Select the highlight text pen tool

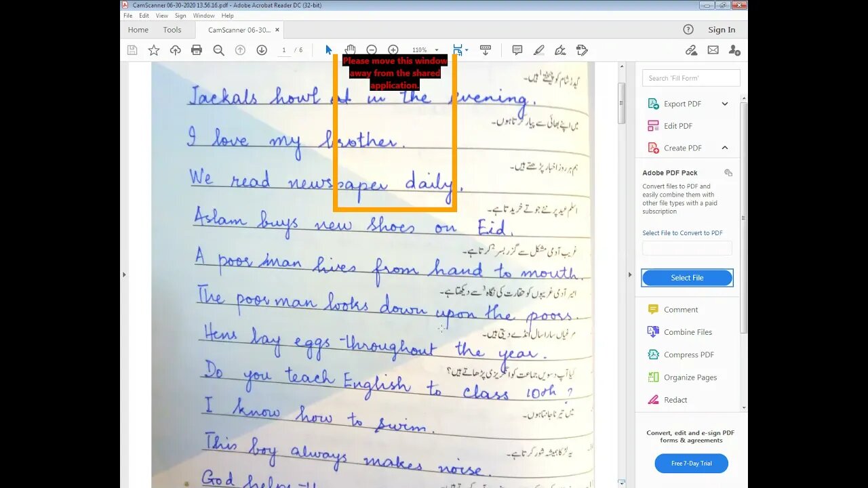(539, 50)
